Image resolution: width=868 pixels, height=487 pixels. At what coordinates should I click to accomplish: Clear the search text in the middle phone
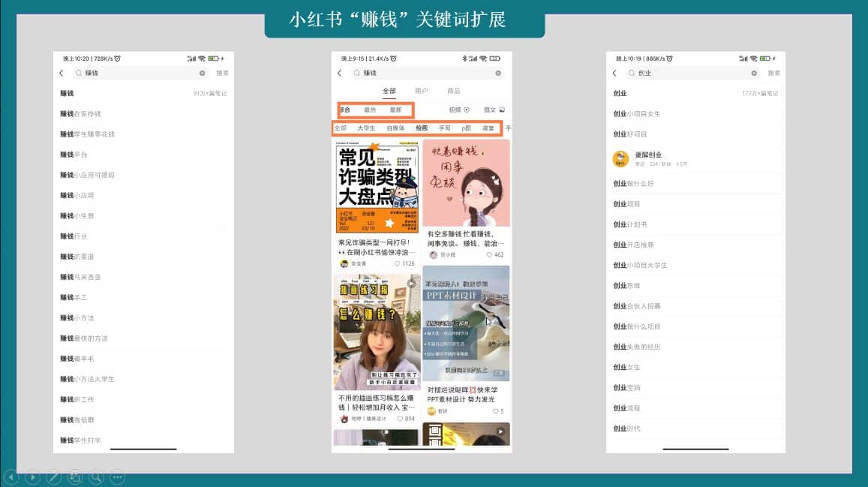(x=498, y=73)
